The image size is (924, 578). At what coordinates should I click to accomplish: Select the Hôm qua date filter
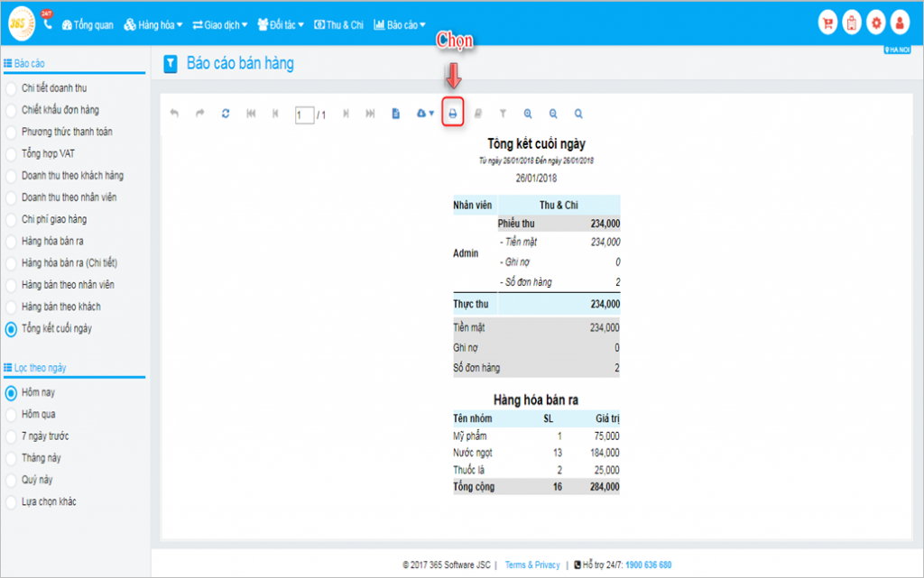37,415
